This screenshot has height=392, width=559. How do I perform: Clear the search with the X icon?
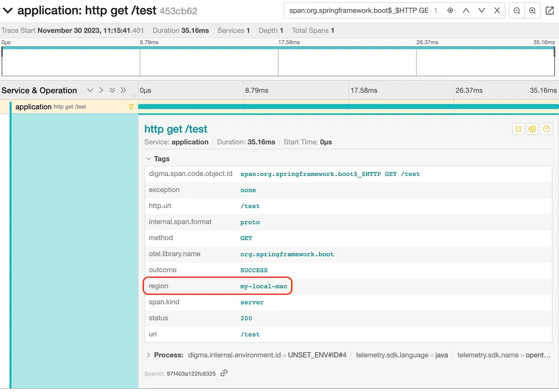496,10
